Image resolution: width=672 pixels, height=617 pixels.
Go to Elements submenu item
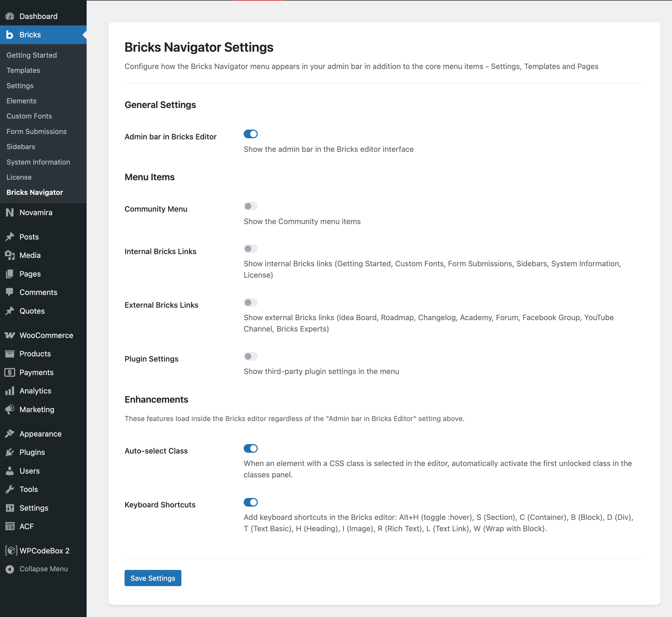point(22,101)
